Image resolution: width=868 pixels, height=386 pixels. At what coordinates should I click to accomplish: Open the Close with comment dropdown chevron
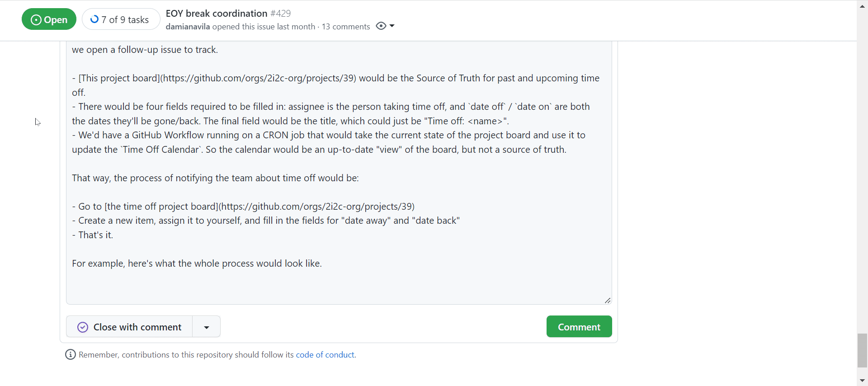206,327
